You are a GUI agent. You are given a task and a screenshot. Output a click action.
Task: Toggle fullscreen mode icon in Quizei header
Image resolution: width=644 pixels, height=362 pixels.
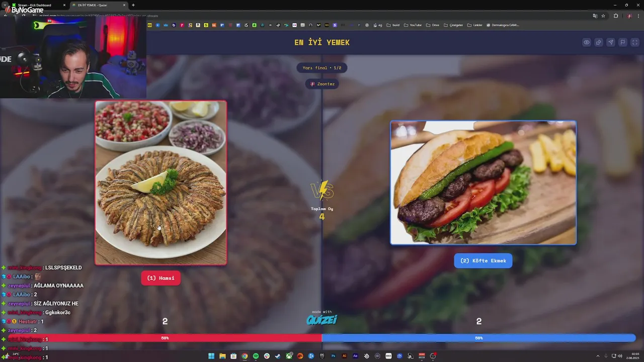[x=635, y=42]
